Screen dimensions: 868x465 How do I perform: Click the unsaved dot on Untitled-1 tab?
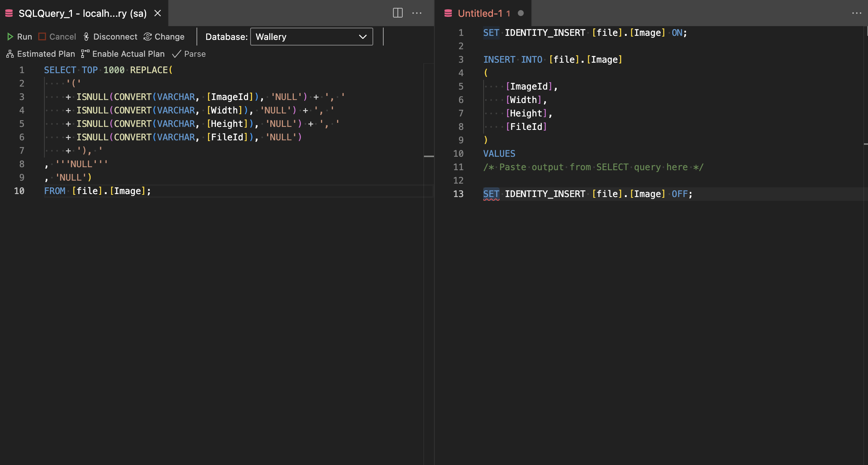tap(521, 13)
